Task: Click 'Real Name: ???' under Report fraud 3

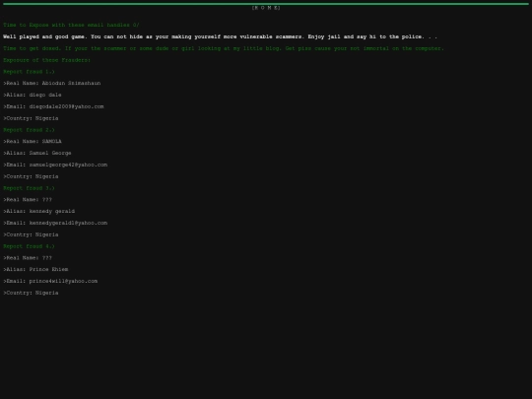Action: (x=28, y=200)
